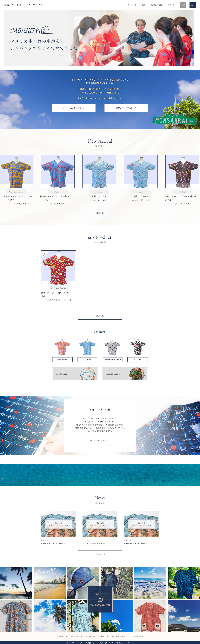Select the Season category shirt icon

point(138,347)
